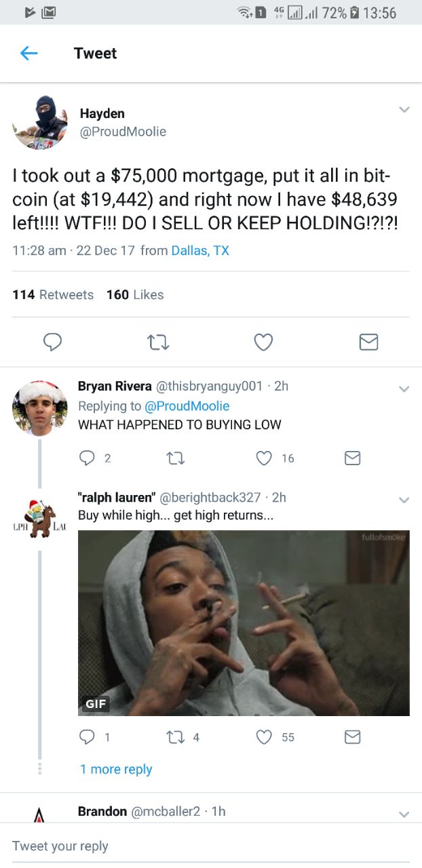Like Bryan Rivera's reply
Viewport: 422px width, 868px height.
tap(264, 458)
